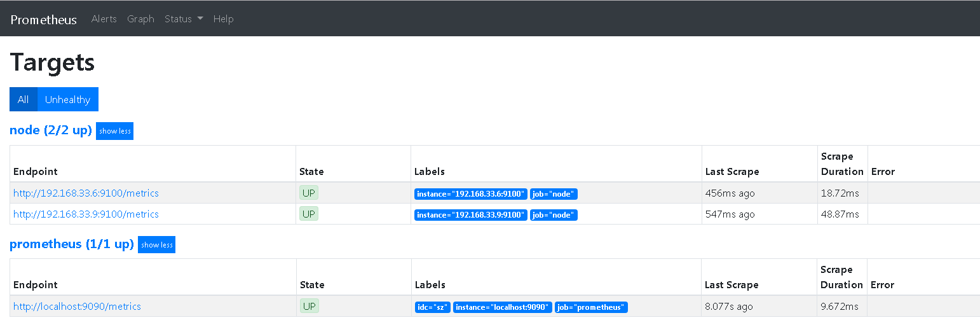Filter to Unhealthy targets only
Viewport: 980px width, 327px height.
[67, 99]
